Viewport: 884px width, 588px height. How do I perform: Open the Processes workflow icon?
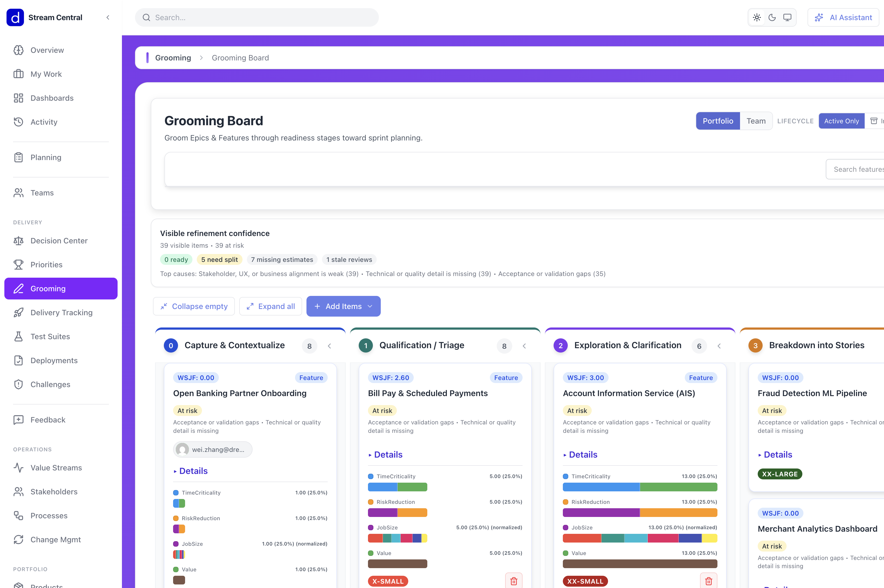[18, 516]
